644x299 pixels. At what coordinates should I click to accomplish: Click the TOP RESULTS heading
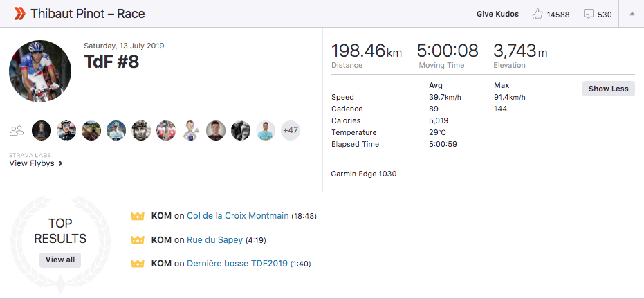coord(60,230)
